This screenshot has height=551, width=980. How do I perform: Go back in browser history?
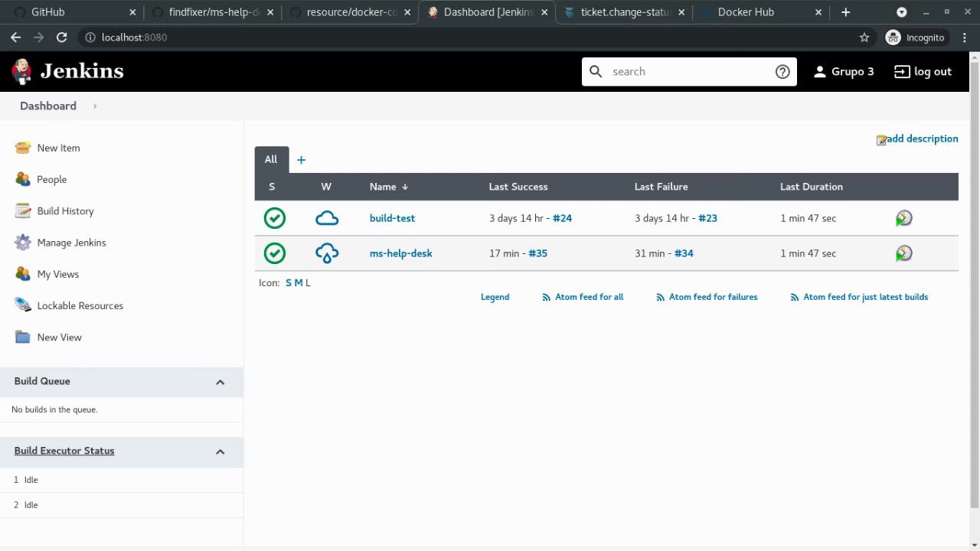coord(15,37)
